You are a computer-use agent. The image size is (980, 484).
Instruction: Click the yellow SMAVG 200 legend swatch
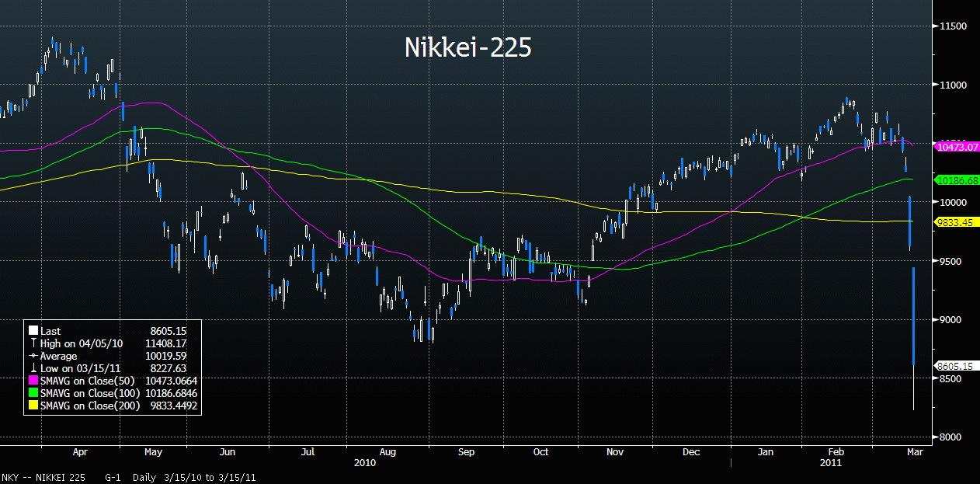tap(33, 406)
